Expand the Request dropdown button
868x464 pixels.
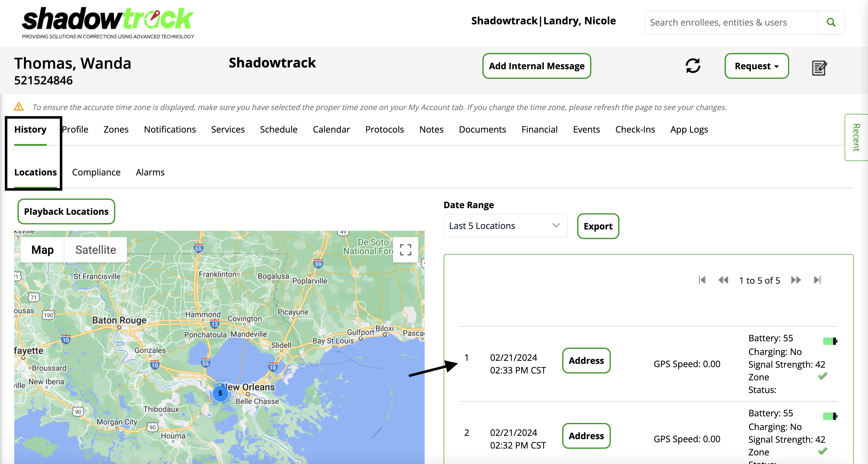click(x=757, y=66)
